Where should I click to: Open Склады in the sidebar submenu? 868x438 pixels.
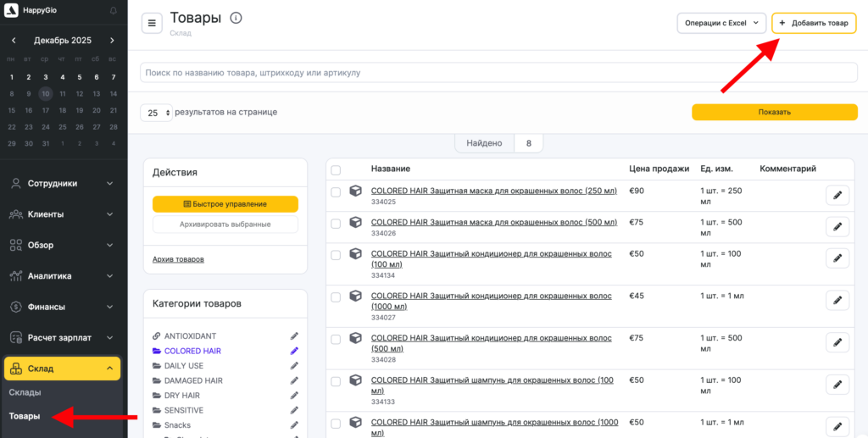25,392
